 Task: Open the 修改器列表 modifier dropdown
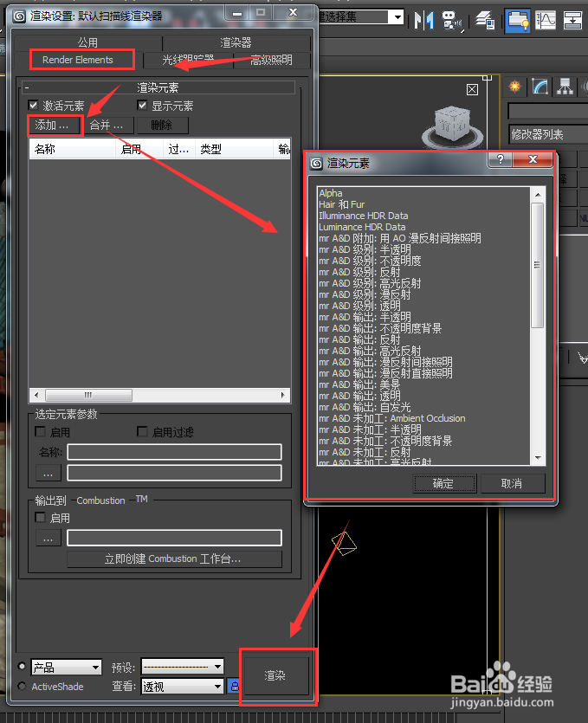548,134
